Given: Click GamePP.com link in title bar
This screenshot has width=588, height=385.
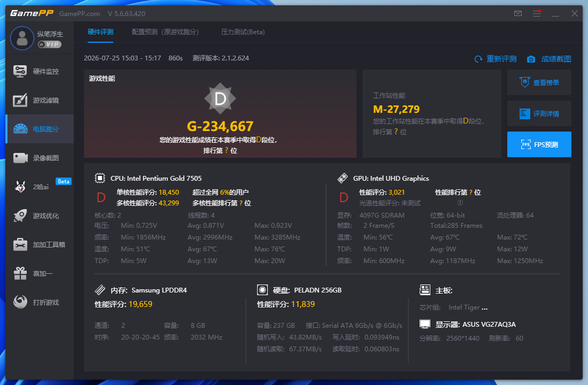Looking at the screenshot, I should 80,13.
